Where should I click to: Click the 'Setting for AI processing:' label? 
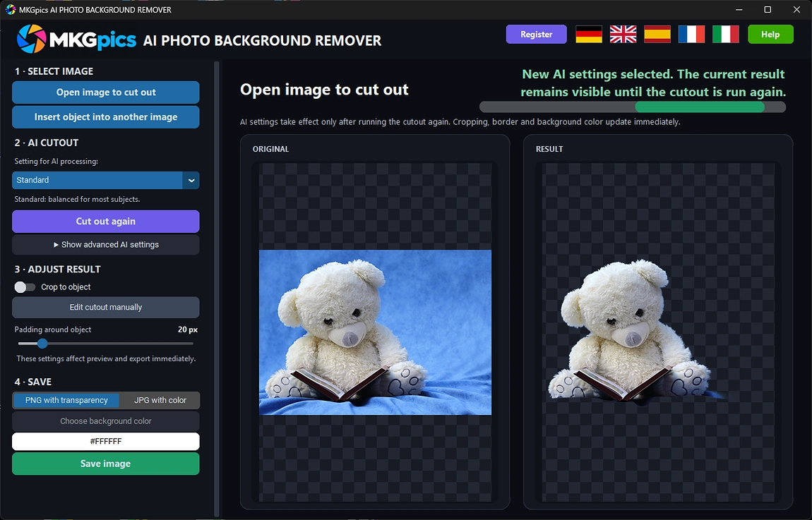56,162
